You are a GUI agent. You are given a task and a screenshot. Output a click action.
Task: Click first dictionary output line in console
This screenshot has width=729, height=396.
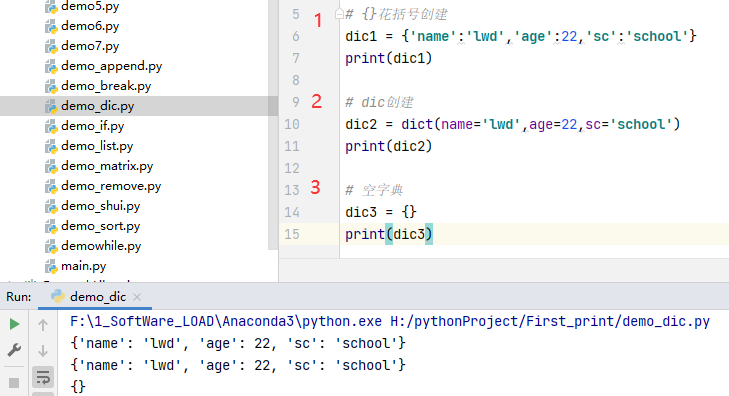[x=238, y=343]
